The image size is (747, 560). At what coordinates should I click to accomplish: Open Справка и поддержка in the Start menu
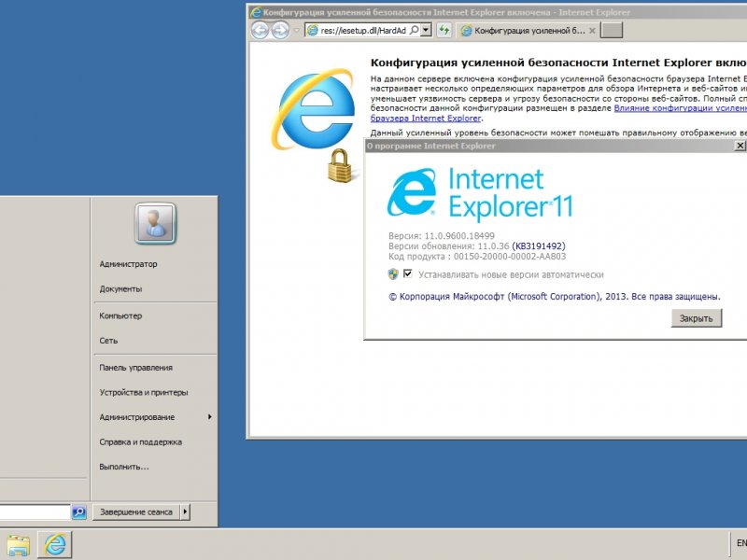(x=141, y=441)
